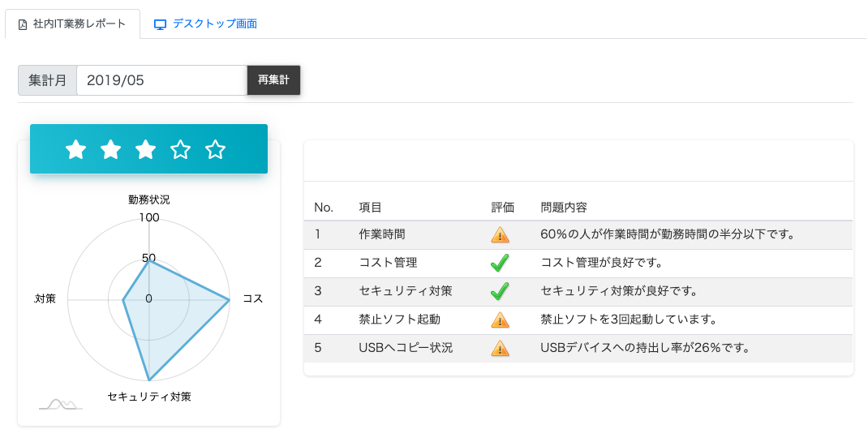Click the fifth outlined star
Viewport: 868px width, 442px height.
click(x=215, y=149)
